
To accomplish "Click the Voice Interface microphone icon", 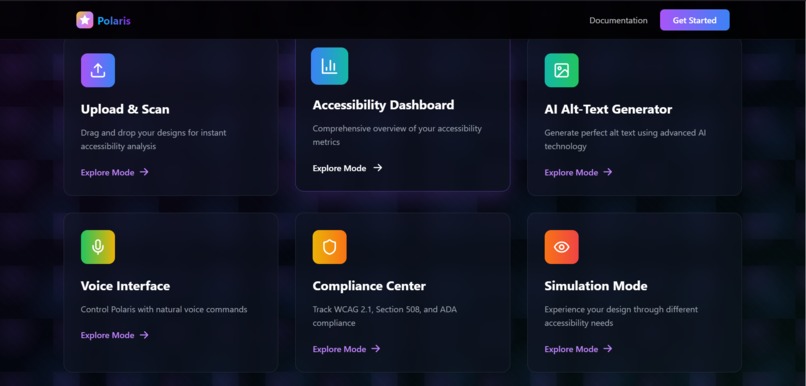I will click(98, 247).
